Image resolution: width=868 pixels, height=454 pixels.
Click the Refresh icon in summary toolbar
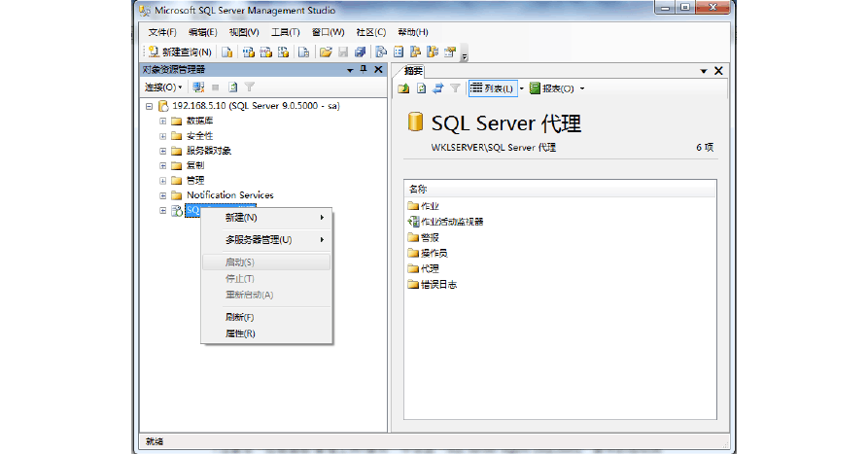tap(421, 88)
